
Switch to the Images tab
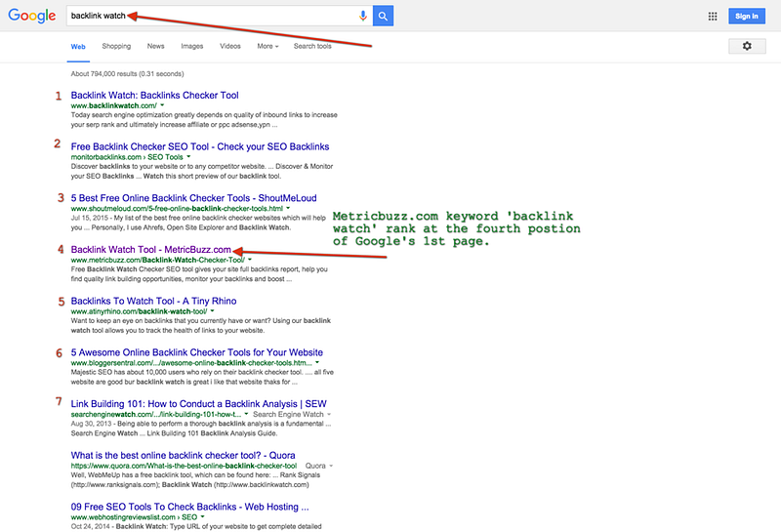(x=191, y=46)
